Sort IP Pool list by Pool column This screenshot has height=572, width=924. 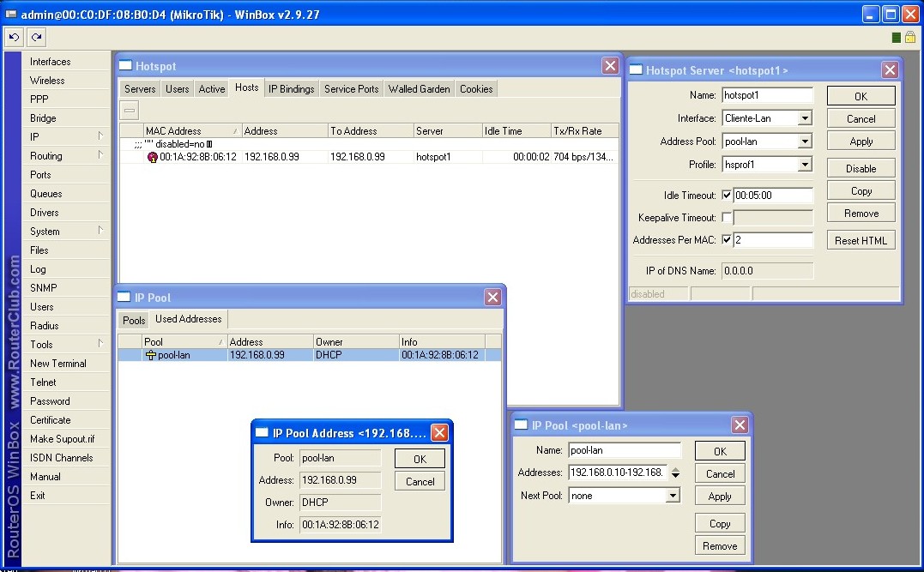click(x=184, y=341)
